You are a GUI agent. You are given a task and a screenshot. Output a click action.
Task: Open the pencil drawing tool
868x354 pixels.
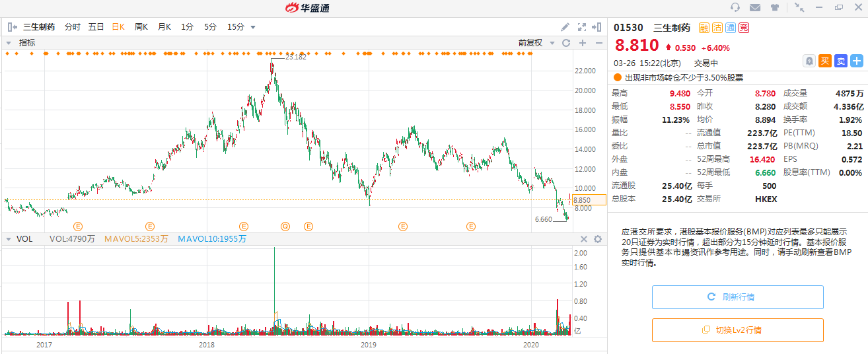coord(565,27)
